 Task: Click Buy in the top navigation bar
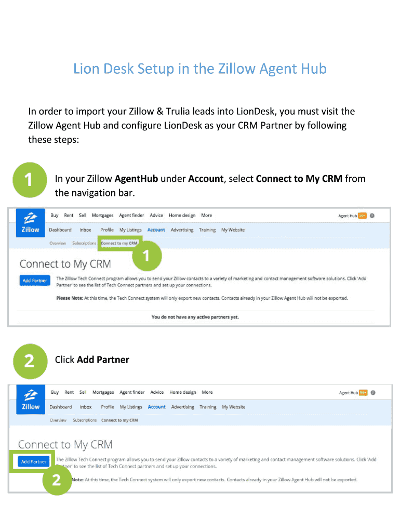(54, 215)
